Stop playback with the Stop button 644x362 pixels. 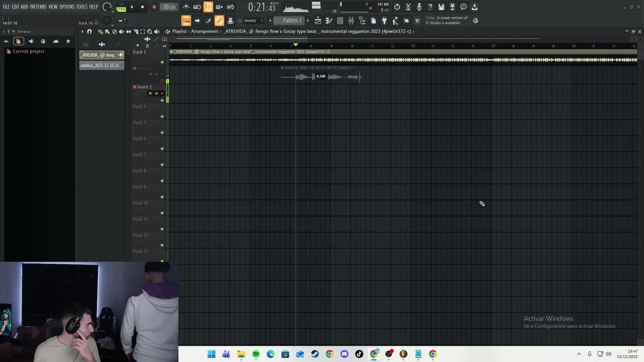click(x=142, y=7)
